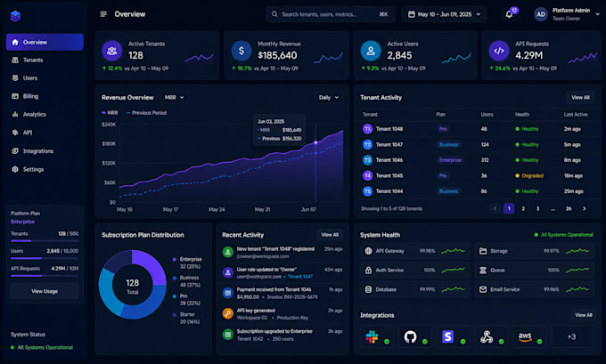The height and width of the screenshot is (364, 606).
Task: Click View All in Tenant Activity
Action: click(580, 97)
